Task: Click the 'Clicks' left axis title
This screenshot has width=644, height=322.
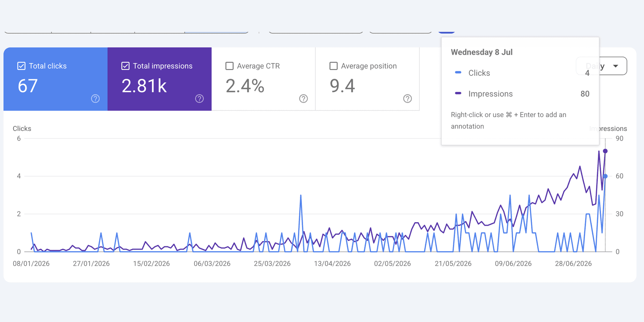Action: pyautogui.click(x=22, y=128)
